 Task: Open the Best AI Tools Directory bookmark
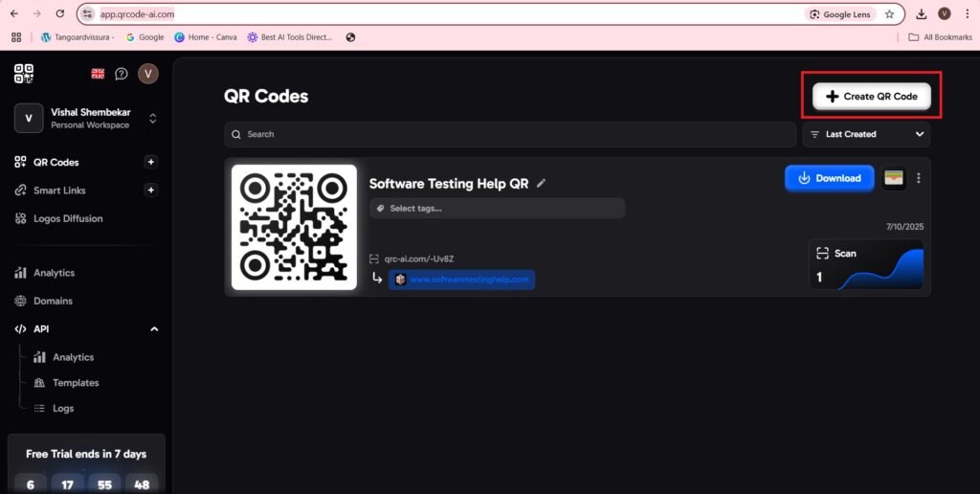coord(290,37)
